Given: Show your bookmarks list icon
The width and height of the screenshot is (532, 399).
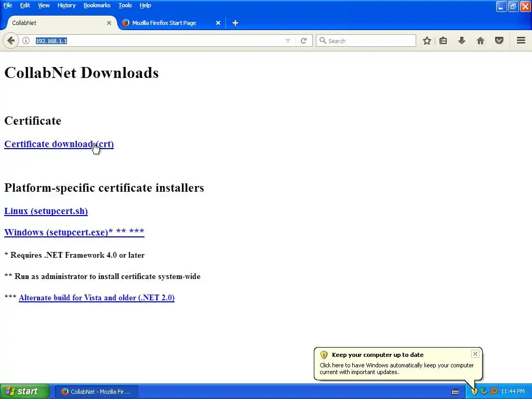Looking at the screenshot, I should pyautogui.click(x=443, y=41).
